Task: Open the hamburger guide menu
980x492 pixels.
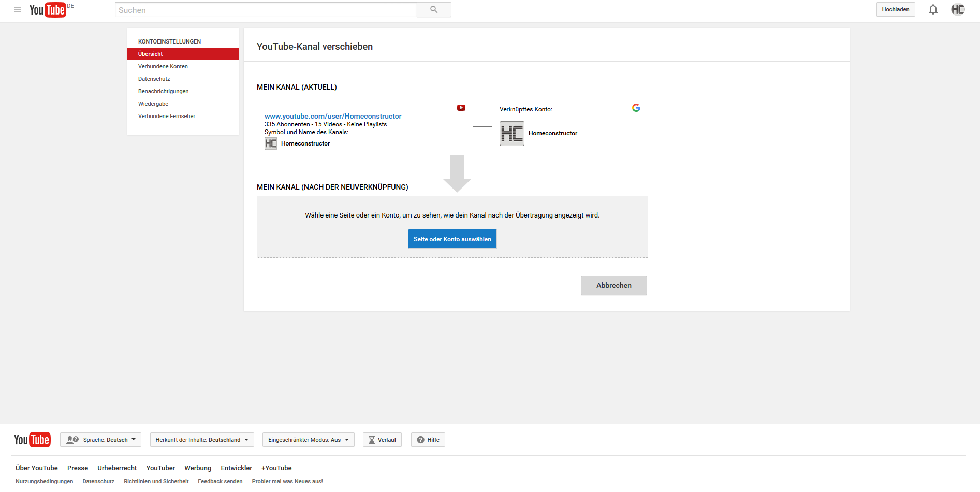Action: [17, 10]
